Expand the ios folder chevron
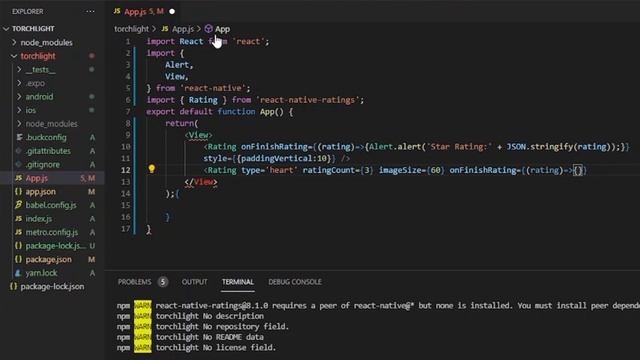 [19, 110]
